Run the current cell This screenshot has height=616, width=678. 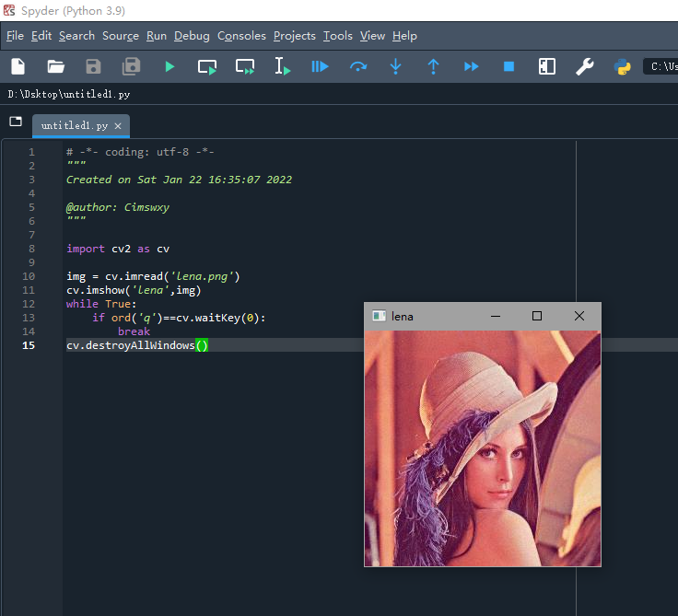coord(207,67)
